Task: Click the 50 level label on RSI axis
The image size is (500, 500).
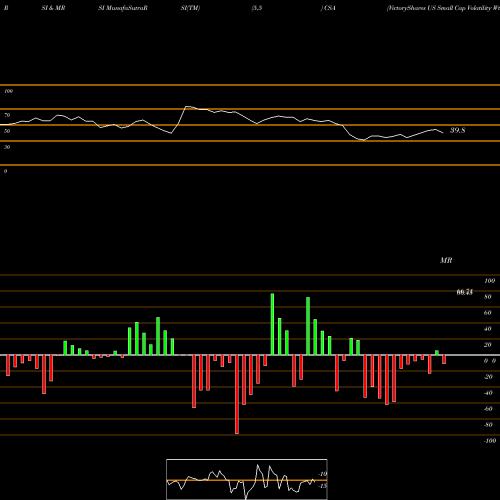Action: [x=7, y=131]
